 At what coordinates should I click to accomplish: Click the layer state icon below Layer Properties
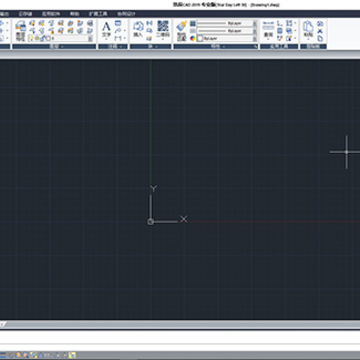(x=21, y=36)
